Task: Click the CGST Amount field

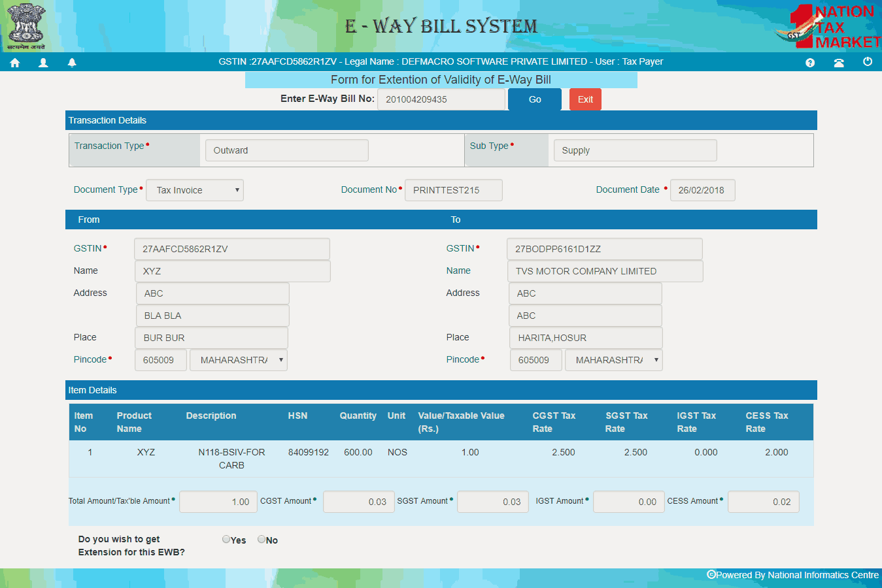Action: [x=358, y=502]
